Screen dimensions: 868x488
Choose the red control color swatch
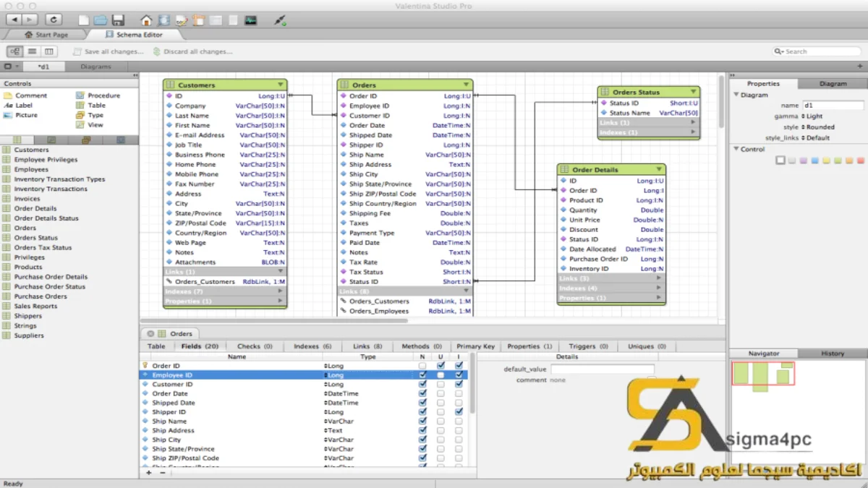[x=861, y=160]
